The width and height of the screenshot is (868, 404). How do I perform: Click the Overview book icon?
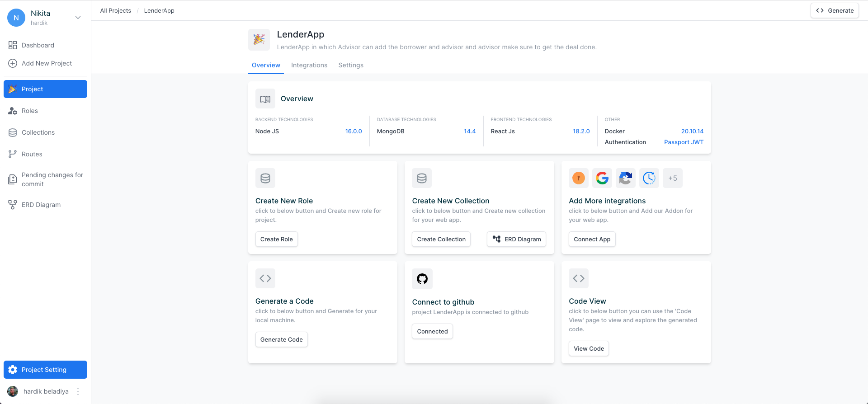(265, 99)
